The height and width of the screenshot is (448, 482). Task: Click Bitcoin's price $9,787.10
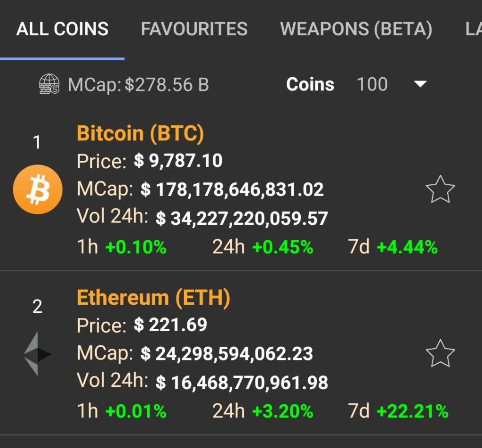pos(178,161)
